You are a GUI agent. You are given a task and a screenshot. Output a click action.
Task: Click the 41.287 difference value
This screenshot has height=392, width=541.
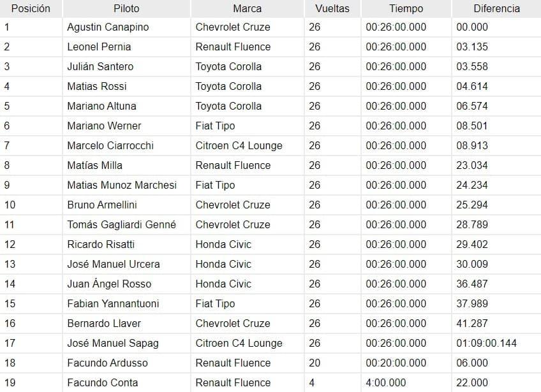[x=471, y=323]
